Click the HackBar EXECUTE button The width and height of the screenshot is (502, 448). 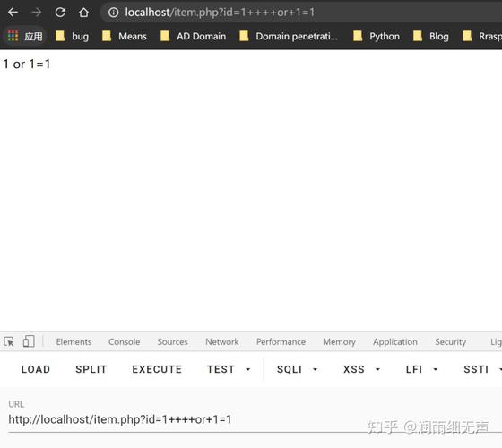[x=157, y=369]
